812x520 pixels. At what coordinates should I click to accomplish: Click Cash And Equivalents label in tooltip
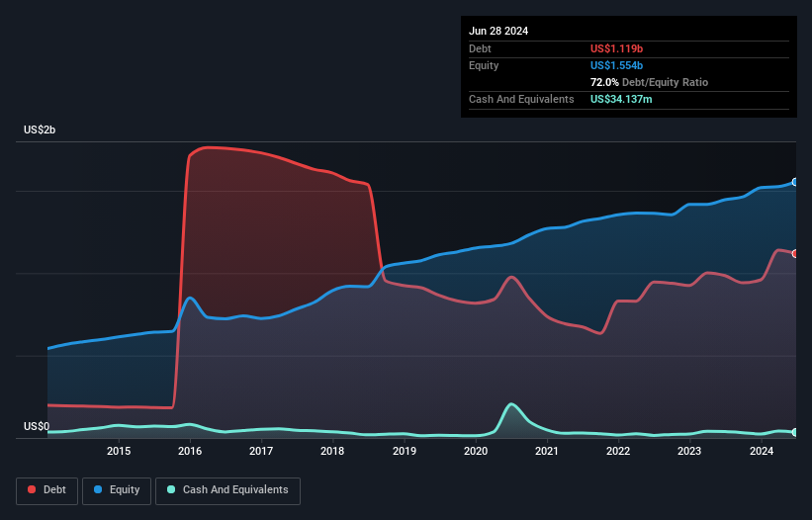[x=521, y=99]
